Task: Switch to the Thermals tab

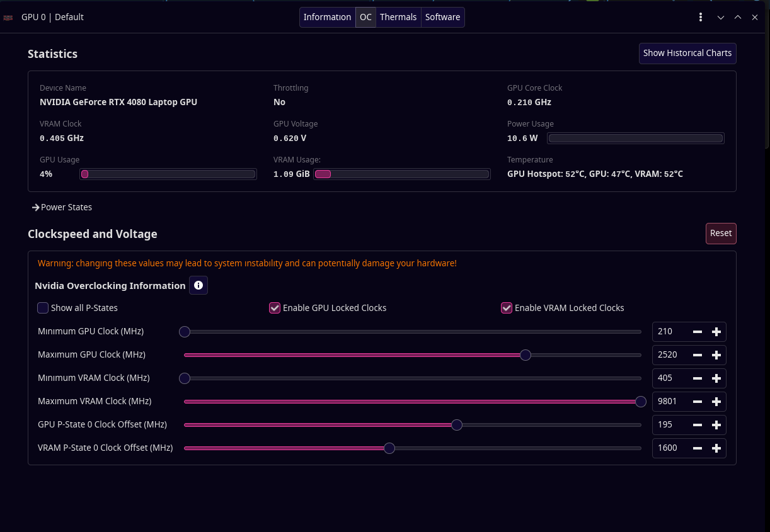Action: point(398,17)
